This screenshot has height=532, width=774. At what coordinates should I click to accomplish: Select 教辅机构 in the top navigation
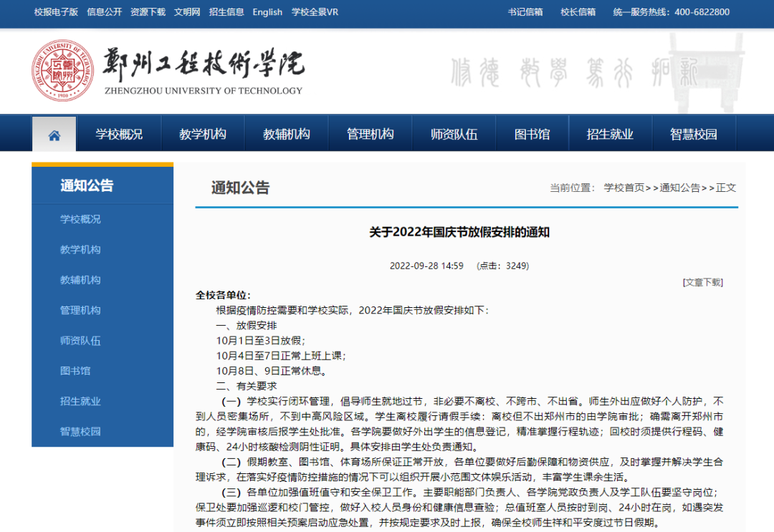tap(286, 135)
